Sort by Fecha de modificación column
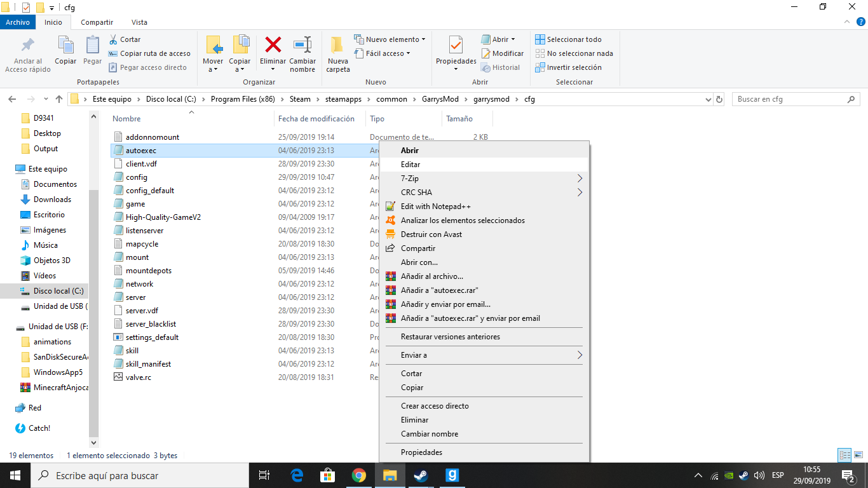 [316, 119]
